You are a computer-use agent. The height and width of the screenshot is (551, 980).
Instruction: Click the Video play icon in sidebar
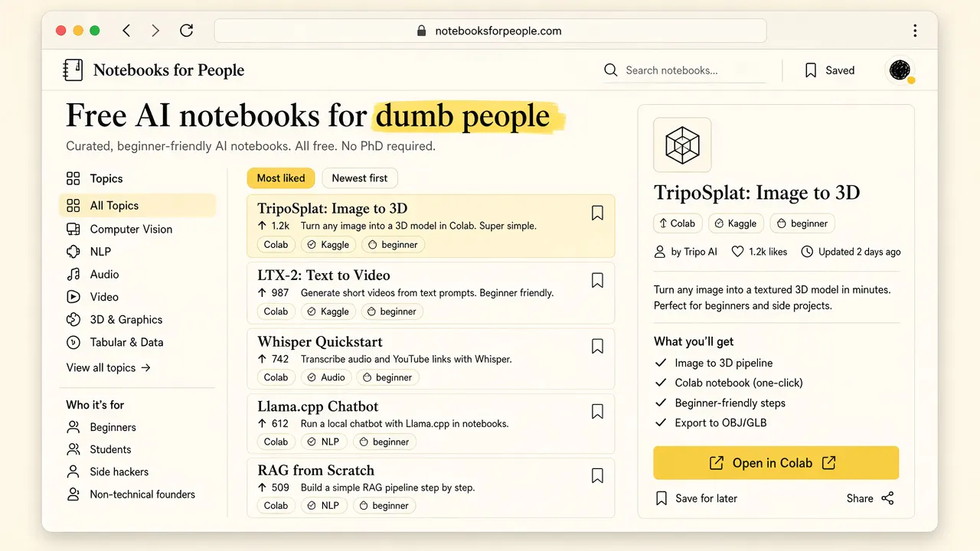click(73, 296)
